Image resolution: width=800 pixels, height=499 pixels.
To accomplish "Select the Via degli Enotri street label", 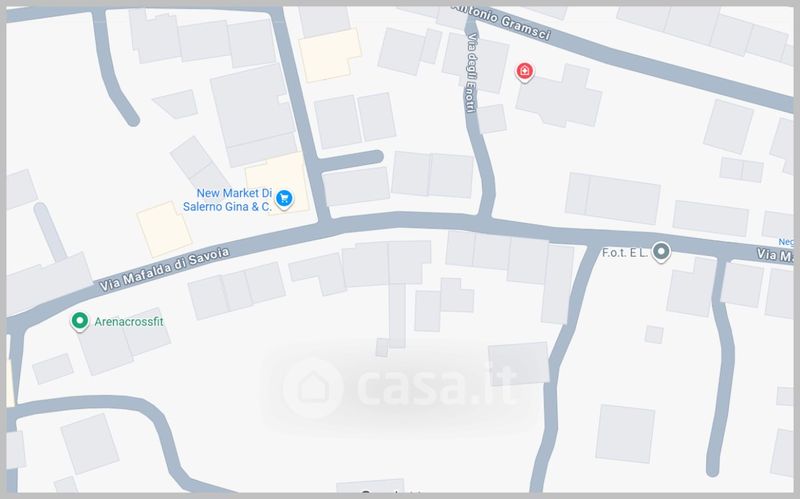I will tap(471, 72).
